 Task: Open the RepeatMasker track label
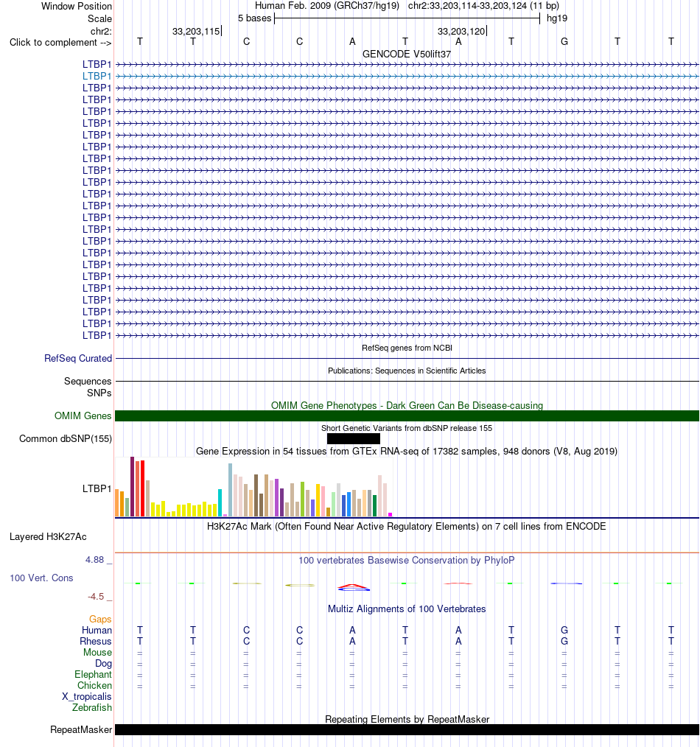(81, 730)
